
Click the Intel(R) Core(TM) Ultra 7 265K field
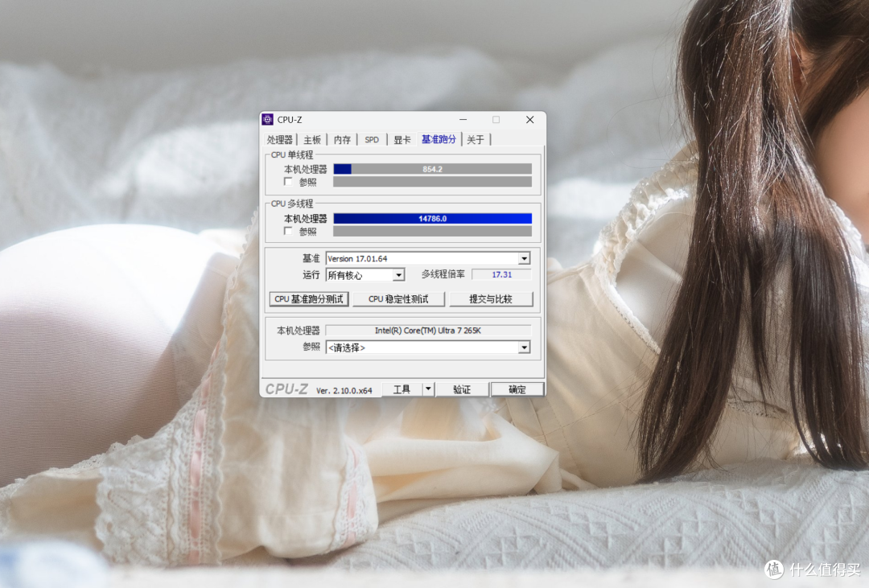pos(428,331)
